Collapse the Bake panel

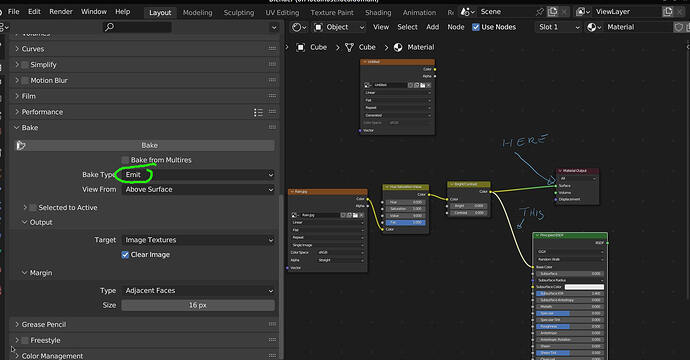pos(17,128)
